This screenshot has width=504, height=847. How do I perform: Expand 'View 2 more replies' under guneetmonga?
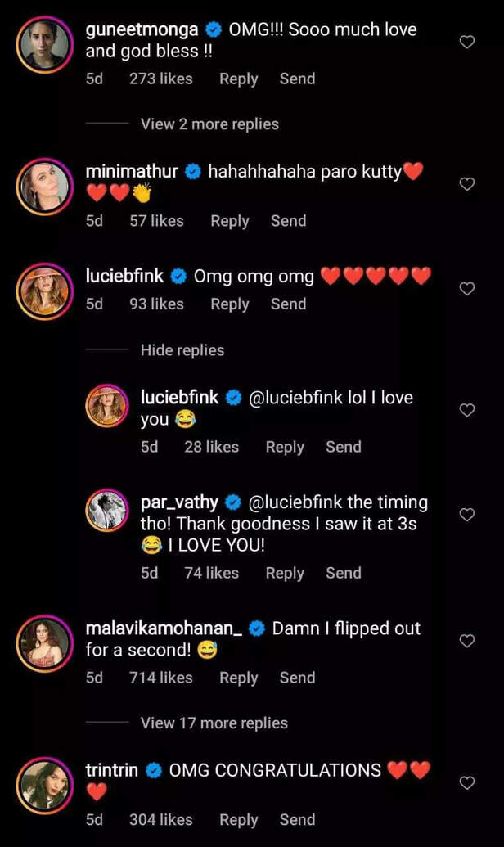tap(209, 124)
